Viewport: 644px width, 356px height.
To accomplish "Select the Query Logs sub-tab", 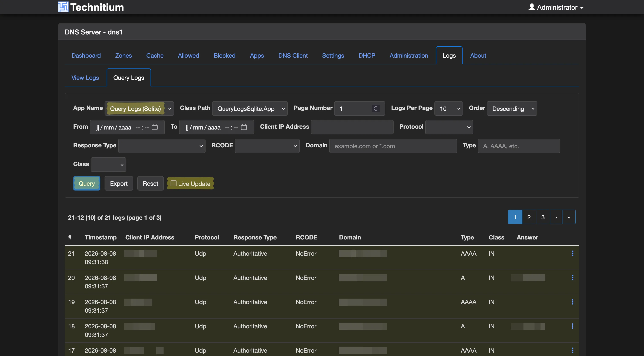I will [128, 78].
